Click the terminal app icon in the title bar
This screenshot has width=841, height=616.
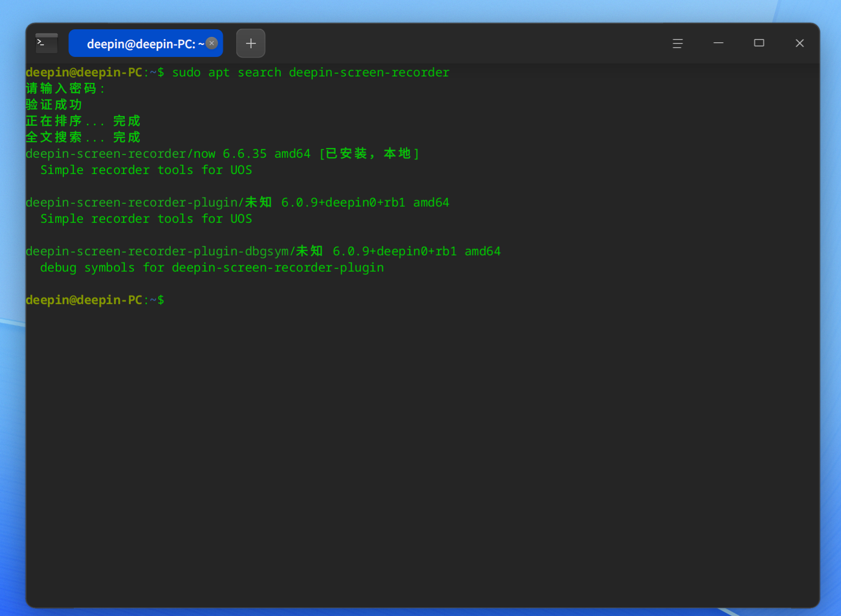(47, 43)
